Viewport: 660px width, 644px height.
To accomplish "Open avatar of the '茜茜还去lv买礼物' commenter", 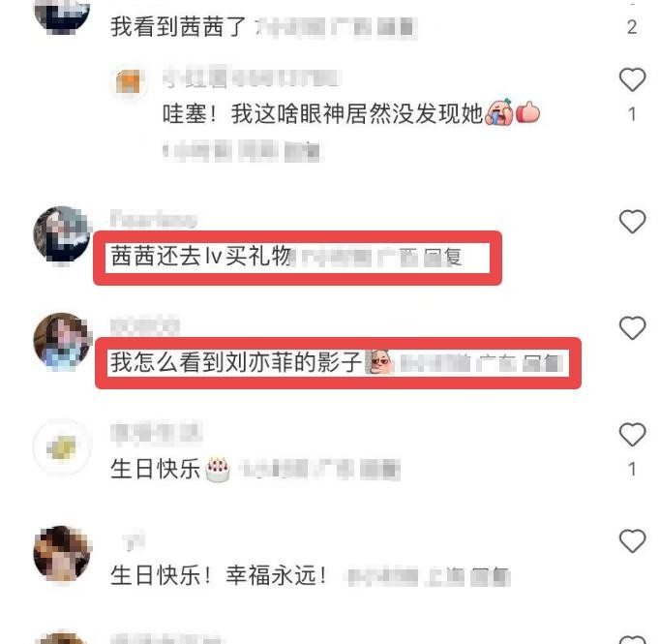I will pos(62,234).
